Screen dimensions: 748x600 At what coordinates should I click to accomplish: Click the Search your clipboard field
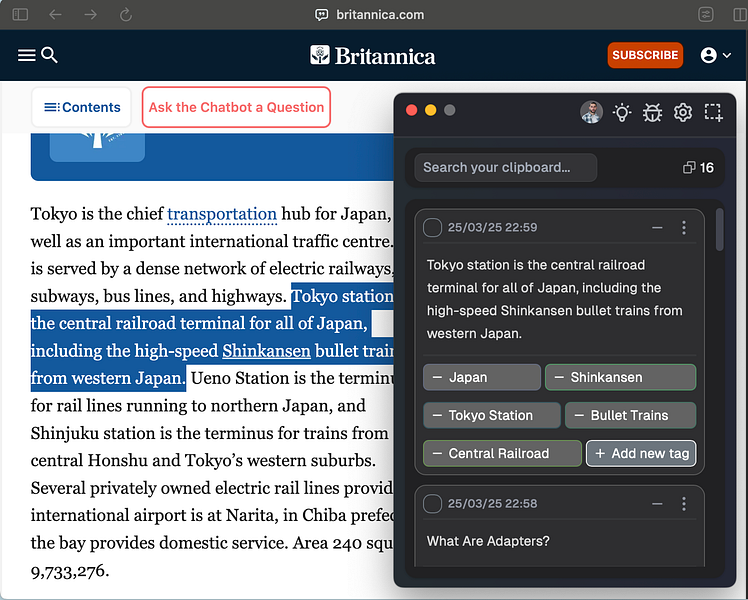tap(506, 167)
